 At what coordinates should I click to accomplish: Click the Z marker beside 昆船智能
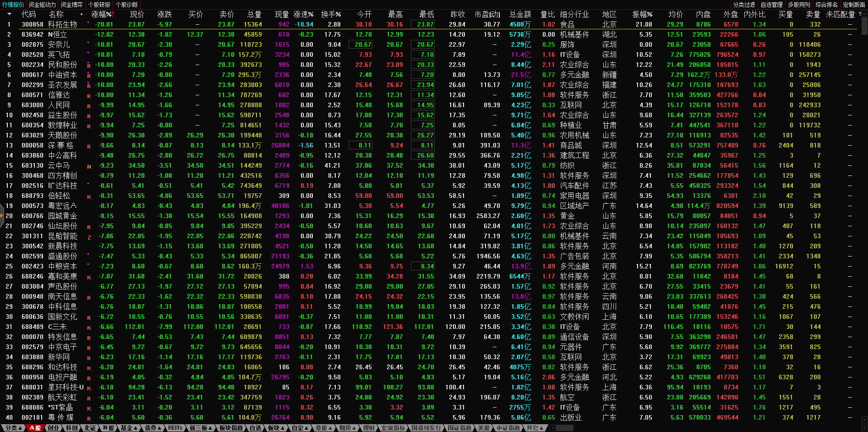(x=89, y=237)
